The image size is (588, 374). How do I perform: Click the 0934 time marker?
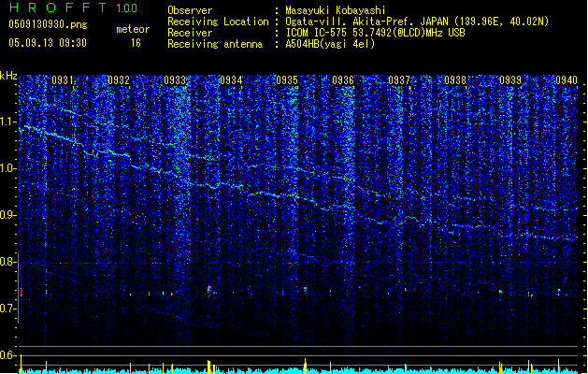pos(231,80)
